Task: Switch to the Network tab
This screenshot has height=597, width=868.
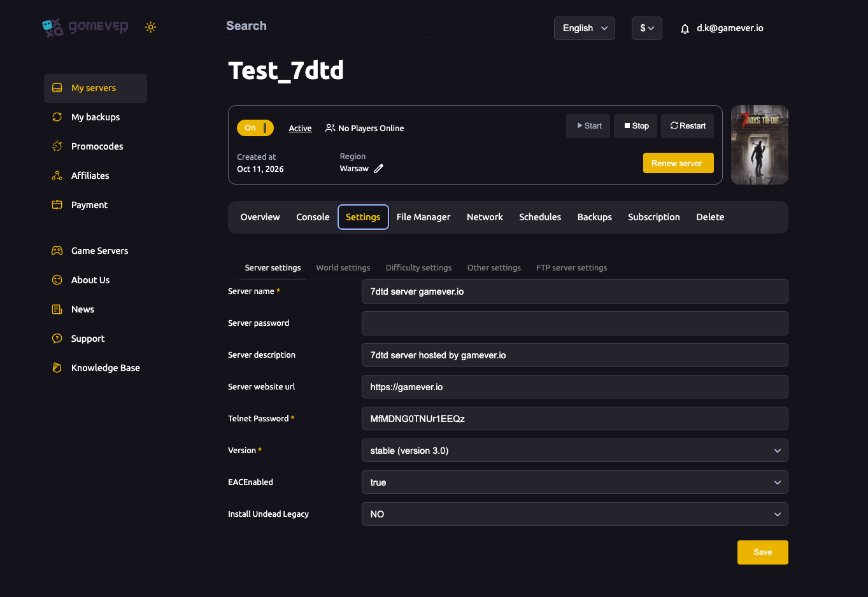Action: (x=485, y=217)
